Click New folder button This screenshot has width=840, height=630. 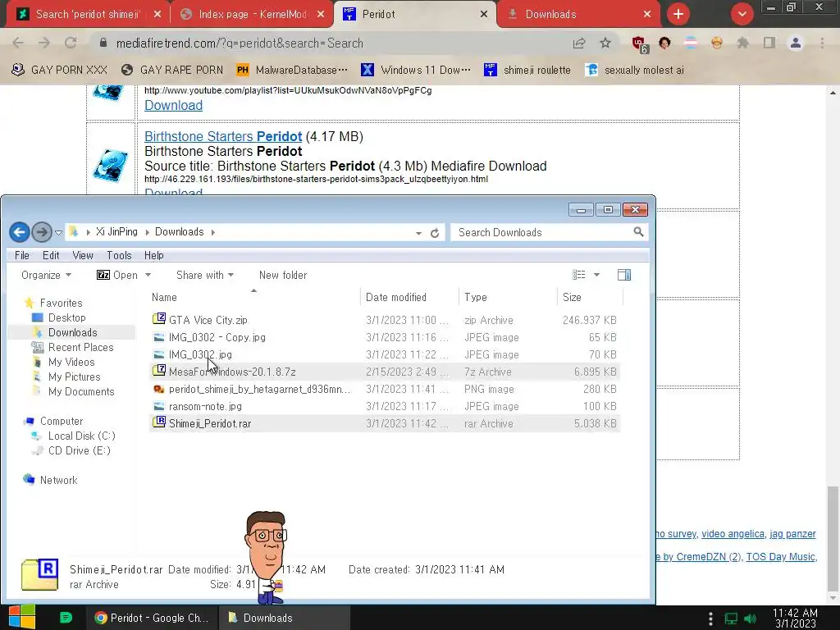coord(283,276)
